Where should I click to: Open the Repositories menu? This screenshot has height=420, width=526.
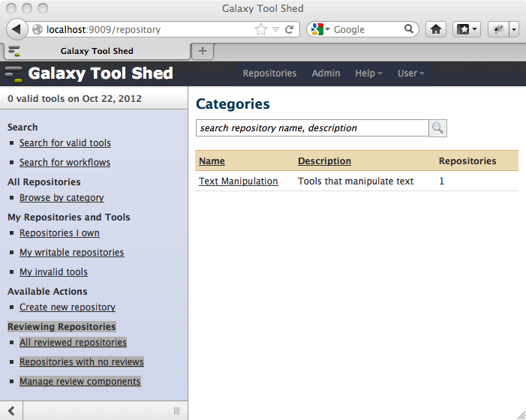pyautogui.click(x=269, y=73)
